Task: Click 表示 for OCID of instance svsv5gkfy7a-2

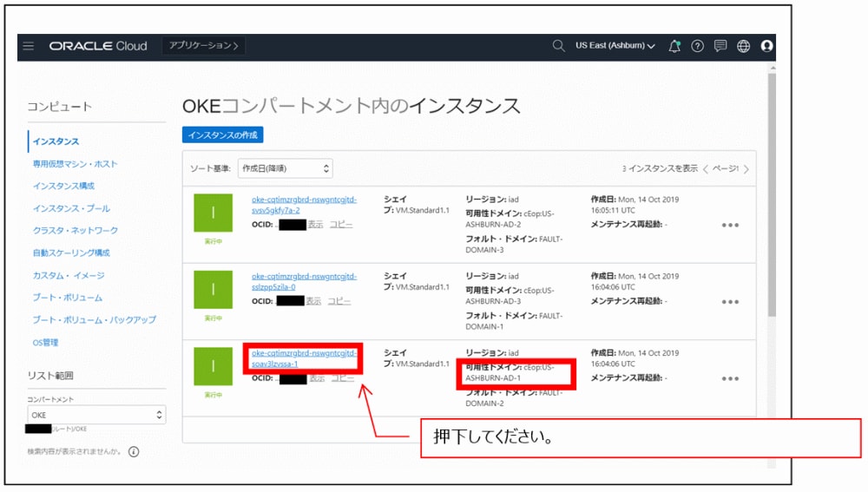Action: pyautogui.click(x=316, y=225)
